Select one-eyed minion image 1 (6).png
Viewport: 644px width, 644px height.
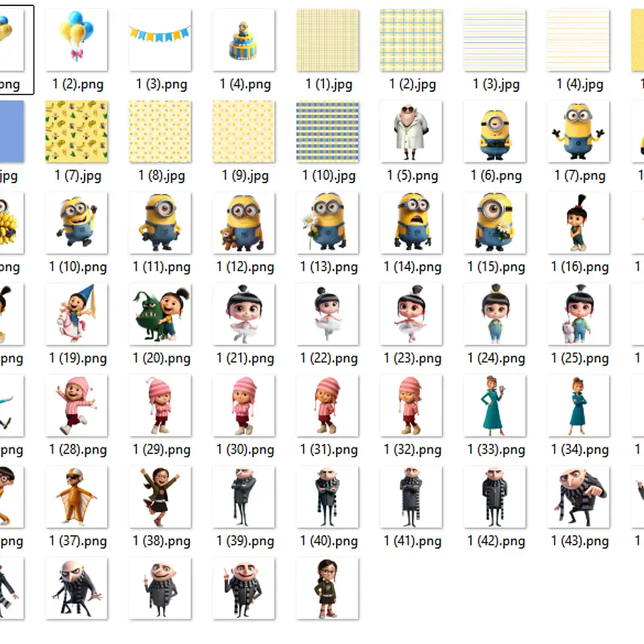(x=495, y=131)
